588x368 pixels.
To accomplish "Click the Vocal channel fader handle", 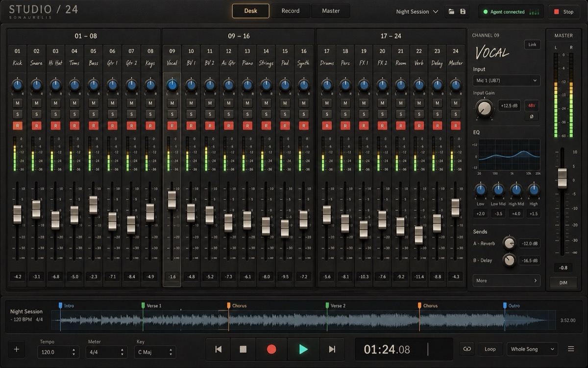I will [172, 200].
